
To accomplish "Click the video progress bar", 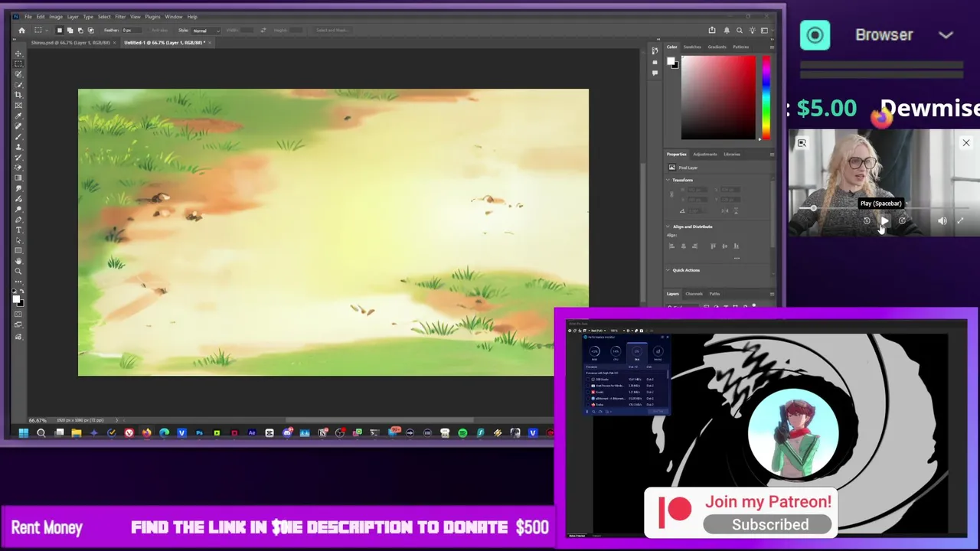I will point(884,208).
